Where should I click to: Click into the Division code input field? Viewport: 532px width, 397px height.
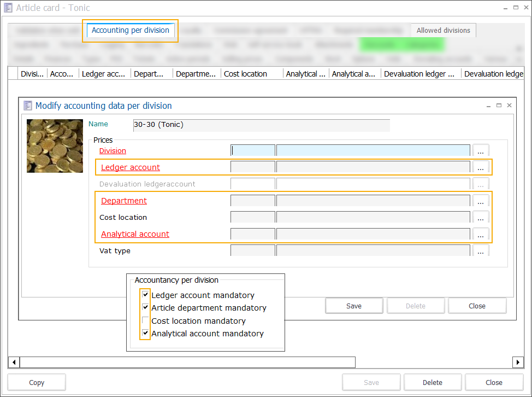pyautogui.click(x=253, y=151)
